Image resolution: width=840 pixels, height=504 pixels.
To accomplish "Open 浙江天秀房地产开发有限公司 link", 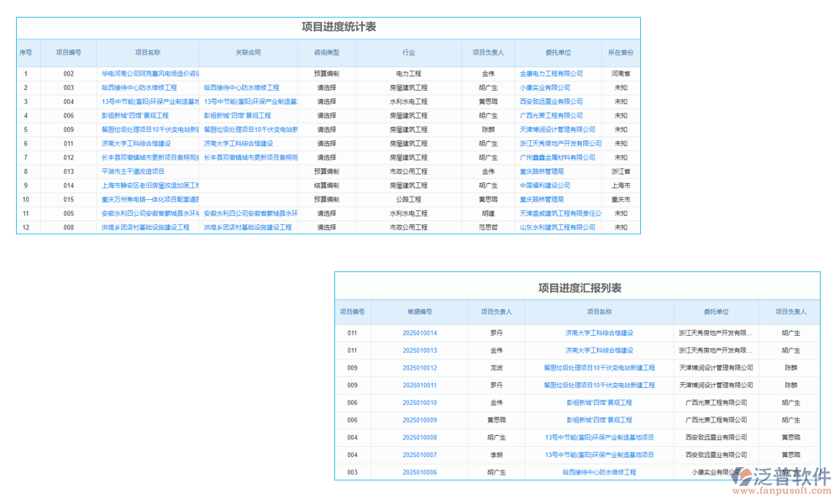I will tap(714, 333).
